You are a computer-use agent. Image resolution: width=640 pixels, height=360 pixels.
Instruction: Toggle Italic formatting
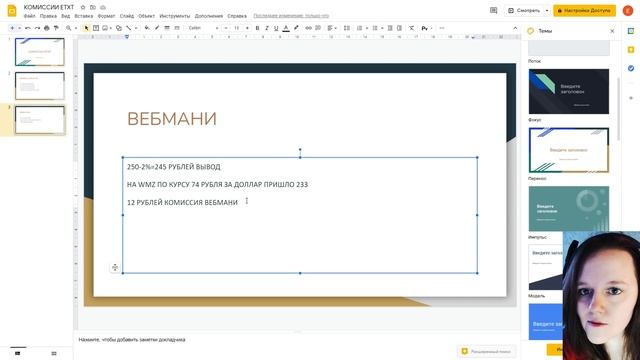pos(267,28)
